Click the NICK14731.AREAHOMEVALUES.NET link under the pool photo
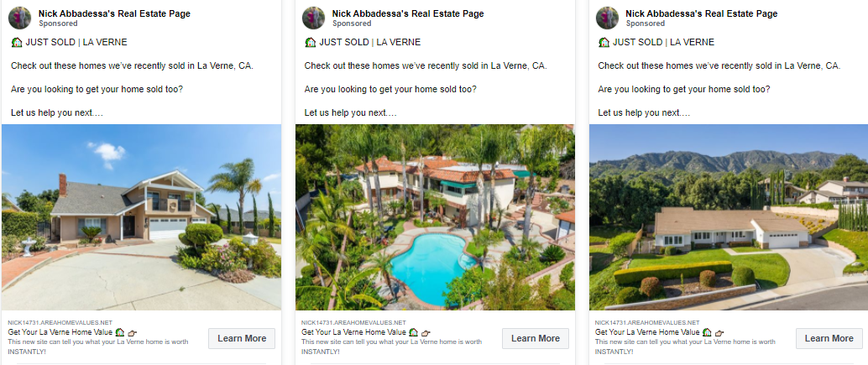 click(353, 322)
